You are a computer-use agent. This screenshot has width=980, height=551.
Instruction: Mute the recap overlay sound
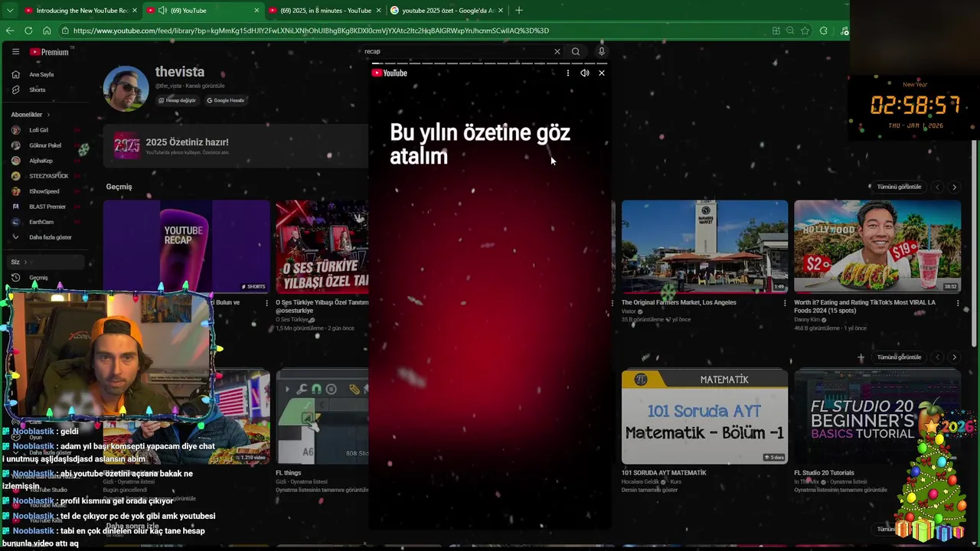(585, 73)
